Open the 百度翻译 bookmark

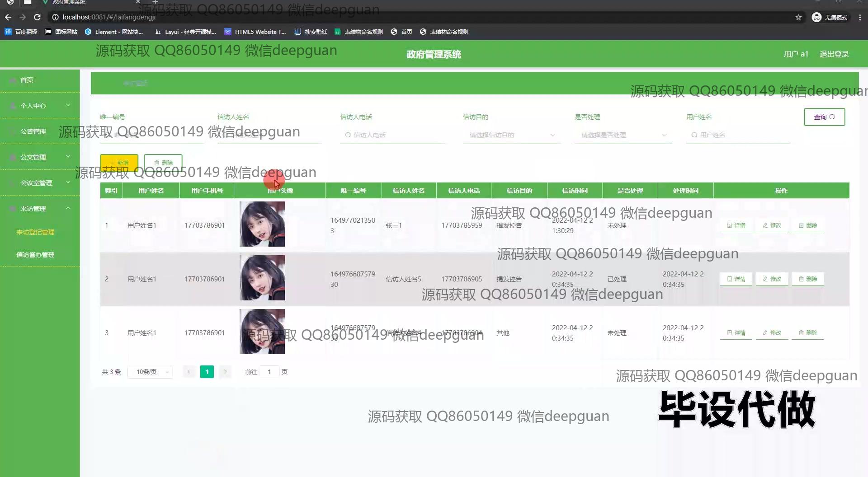pyautogui.click(x=21, y=32)
